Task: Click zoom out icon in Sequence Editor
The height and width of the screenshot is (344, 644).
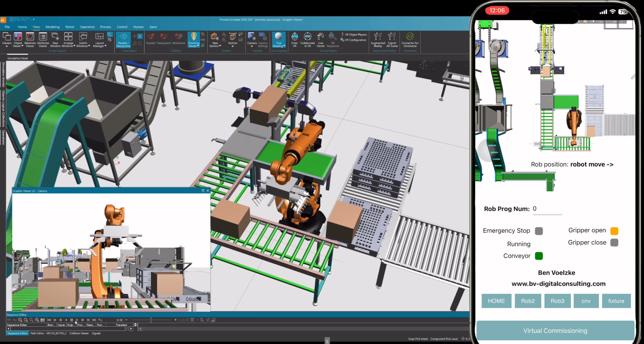Action: pyautogui.click(x=26, y=320)
